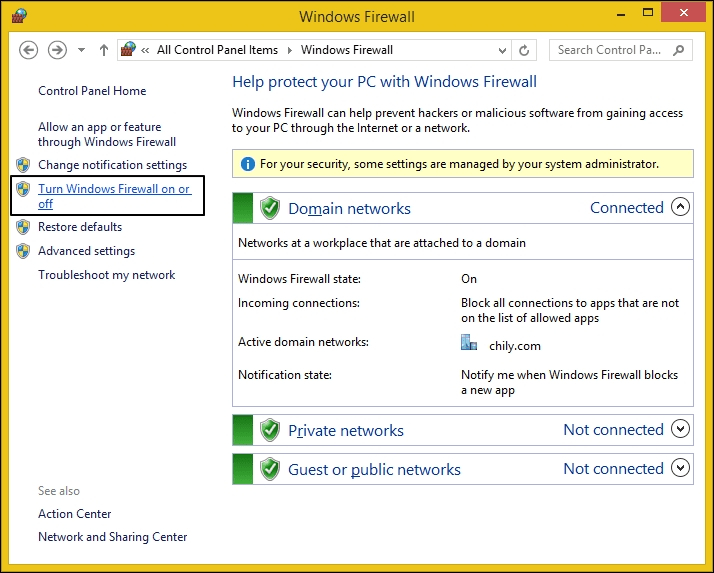Open Allow an app or feature link
The image size is (714, 573).
click(107, 134)
